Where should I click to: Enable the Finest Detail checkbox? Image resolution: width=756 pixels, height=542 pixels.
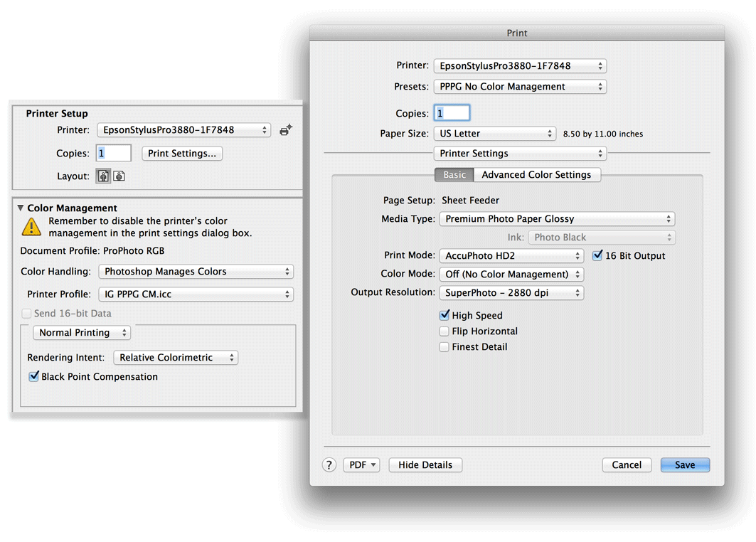444,347
